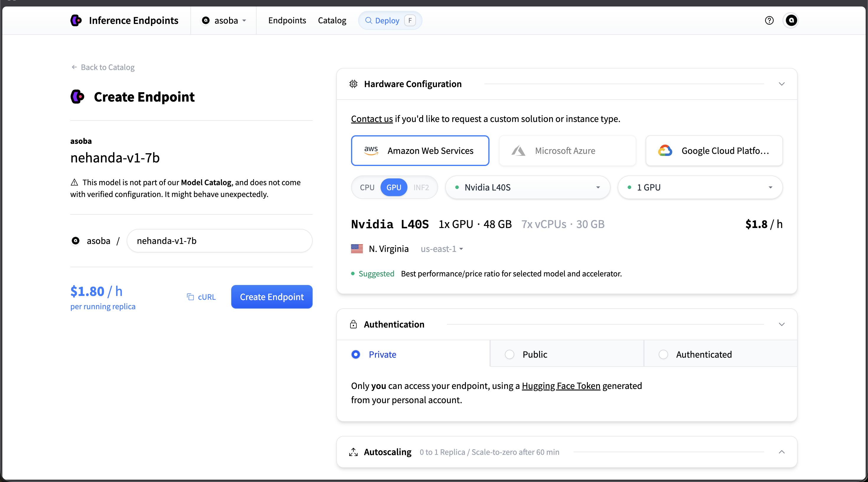
Task: Open the help question mark icon
Action: click(x=769, y=20)
